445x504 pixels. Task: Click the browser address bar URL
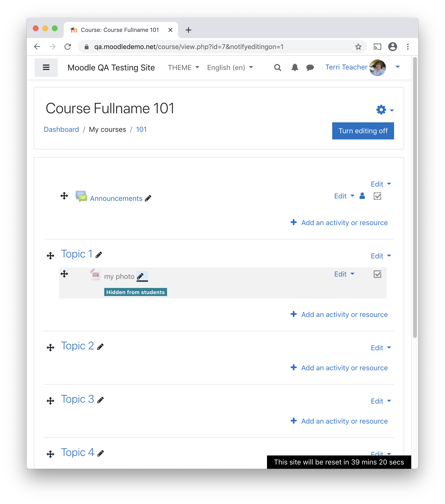click(x=189, y=47)
